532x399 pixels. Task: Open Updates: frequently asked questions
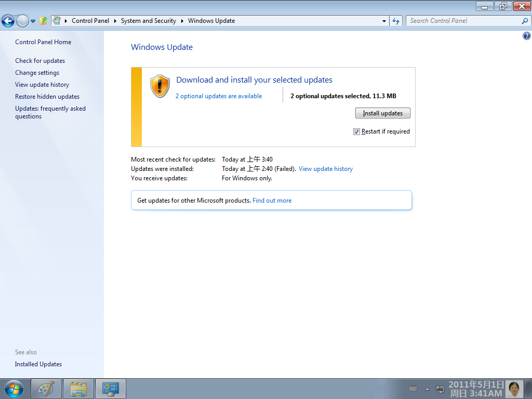pyautogui.click(x=50, y=112)
